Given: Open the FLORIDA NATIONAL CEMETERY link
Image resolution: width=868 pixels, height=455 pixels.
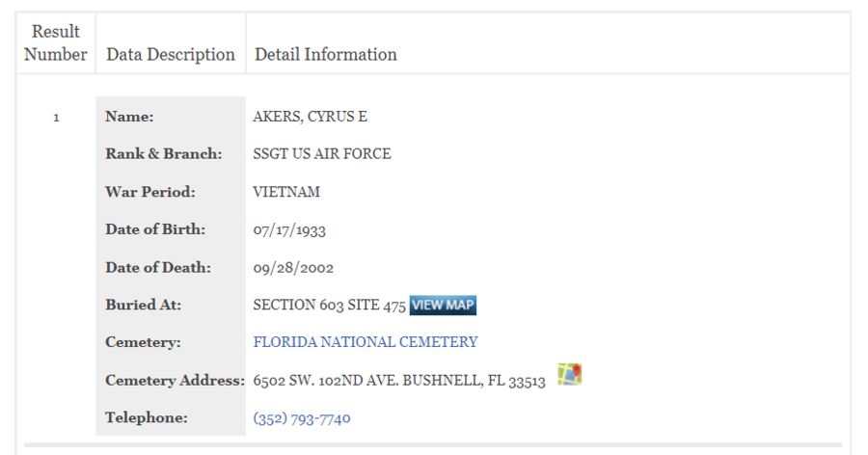Looking at the screenshot, I should click(x=366, y=342).
